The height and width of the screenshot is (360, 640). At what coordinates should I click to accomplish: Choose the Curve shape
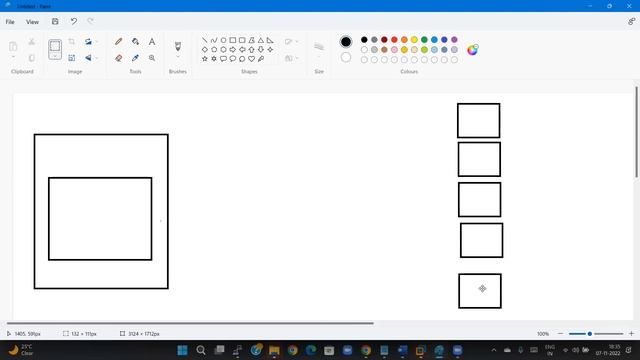(x=214, y=40)
